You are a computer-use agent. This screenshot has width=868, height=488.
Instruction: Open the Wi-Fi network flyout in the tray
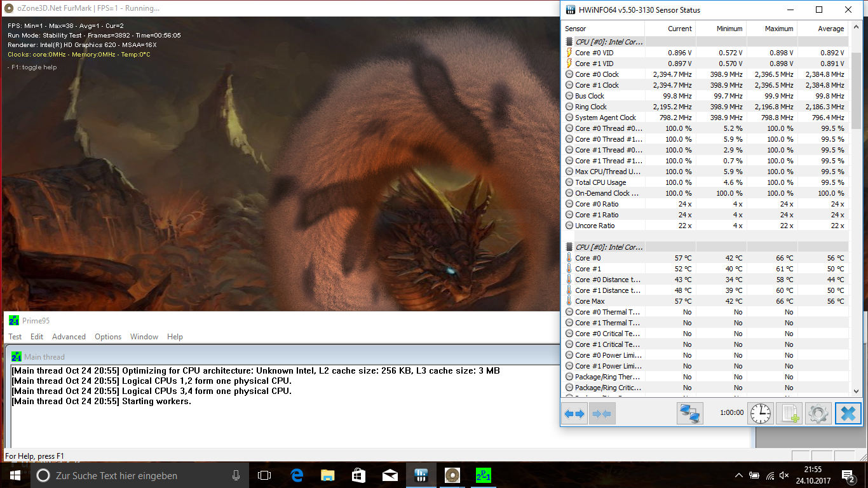click(770, 475)
